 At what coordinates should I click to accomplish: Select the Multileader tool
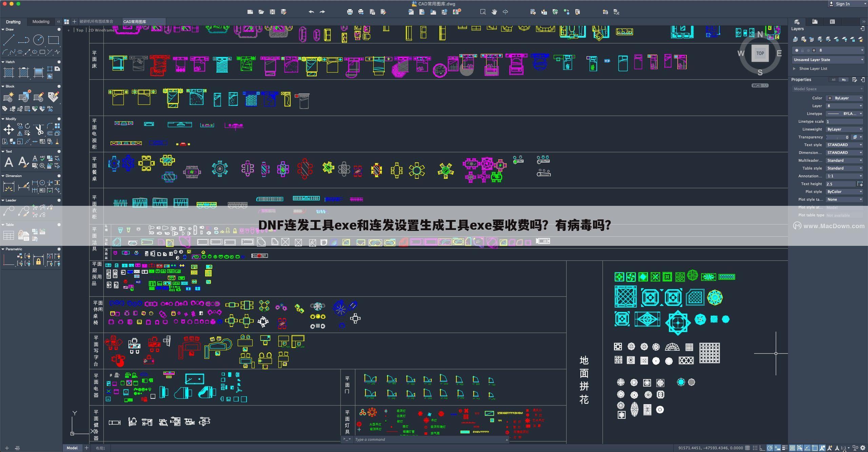(8, 211)
